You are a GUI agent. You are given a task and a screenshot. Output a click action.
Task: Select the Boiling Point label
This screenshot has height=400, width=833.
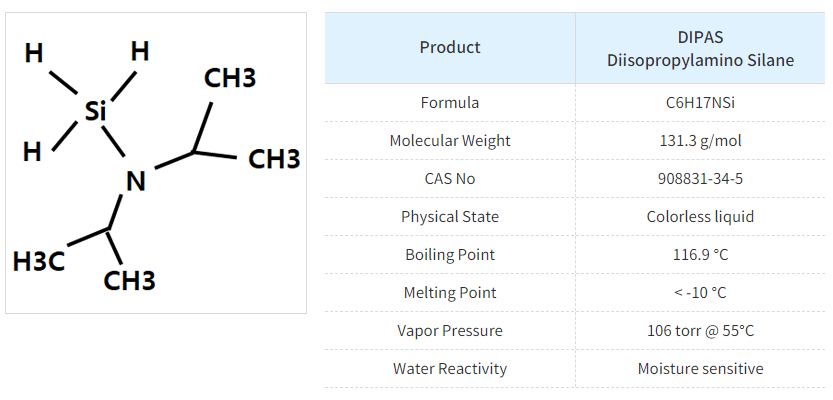pos(450,255)
